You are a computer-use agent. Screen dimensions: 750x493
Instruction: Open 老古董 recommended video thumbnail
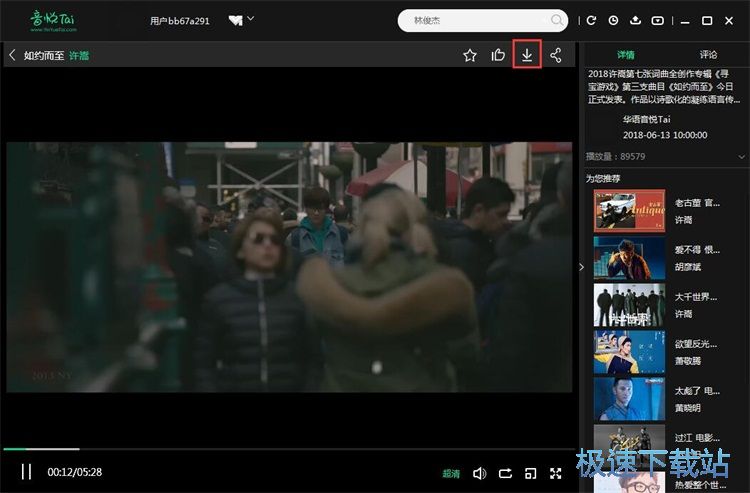point(629,211)
